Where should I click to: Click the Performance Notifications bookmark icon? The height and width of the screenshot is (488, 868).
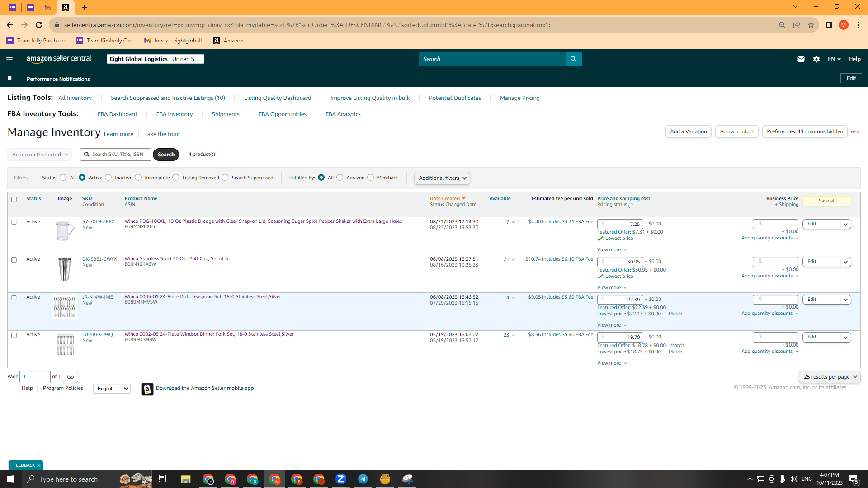point(9,79)
